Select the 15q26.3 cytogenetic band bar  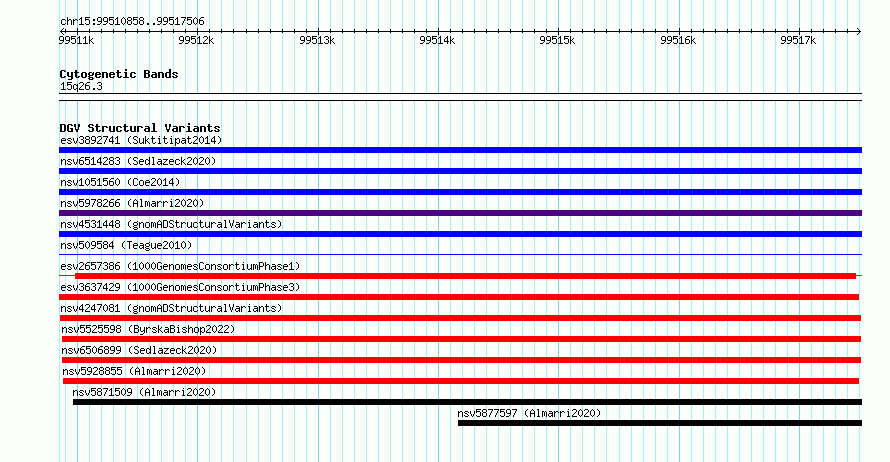click(x=460, y=97)
